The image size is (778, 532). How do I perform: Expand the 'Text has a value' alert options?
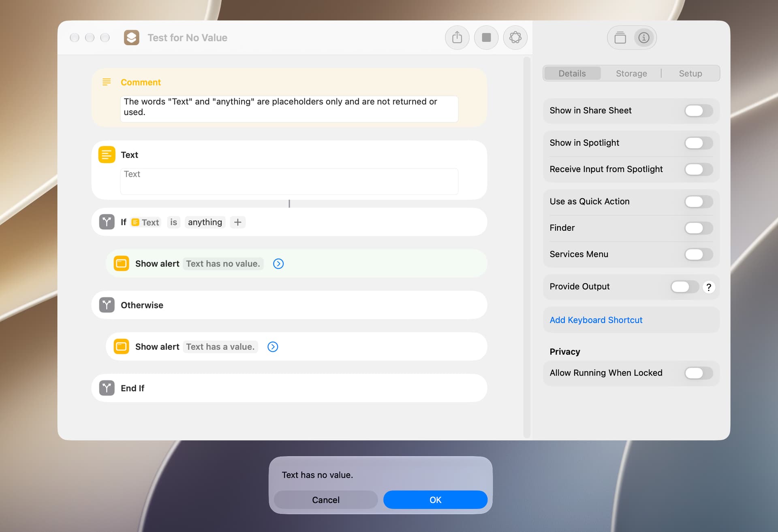(x=273, y=347)
